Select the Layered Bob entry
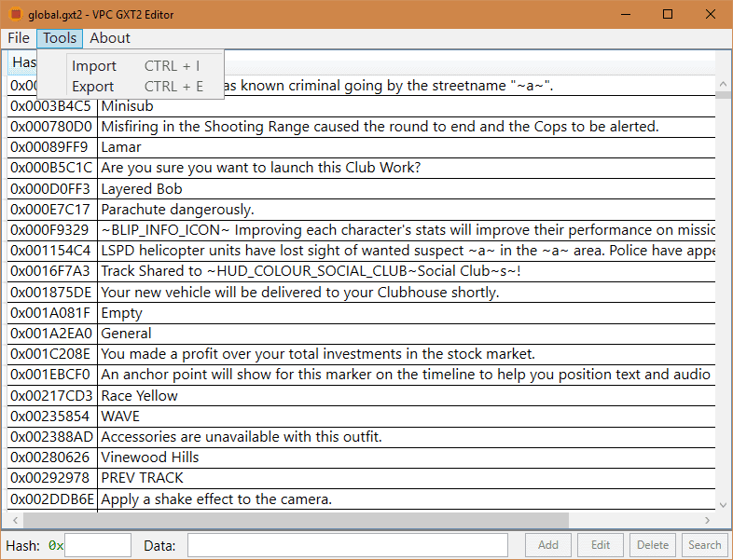 pyautogui.click(x=142, y=189)
